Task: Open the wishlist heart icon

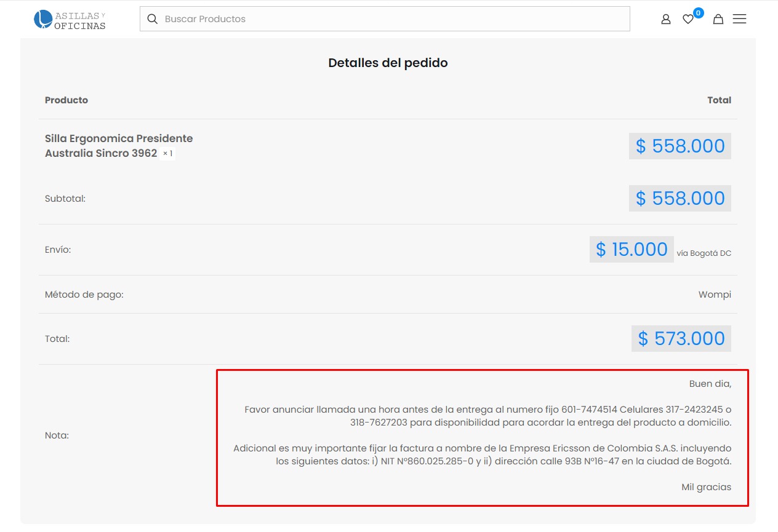Action: point(688,20)
